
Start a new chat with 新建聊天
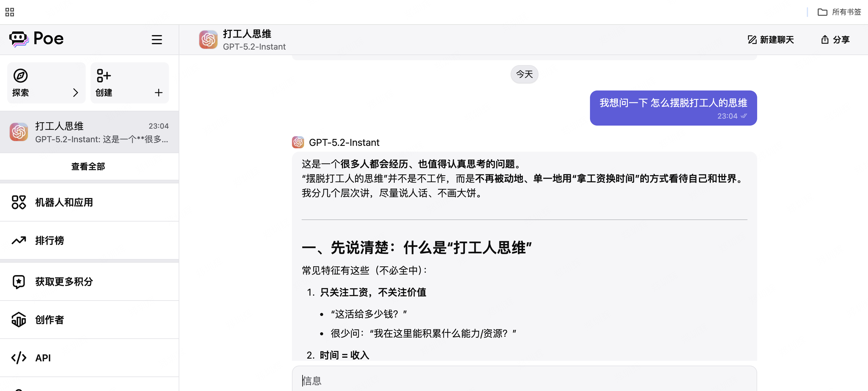coord(770,40)
